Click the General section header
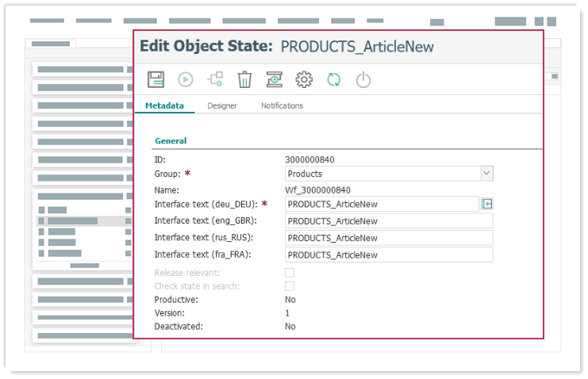588x379 pixels. tap(171, 140)
